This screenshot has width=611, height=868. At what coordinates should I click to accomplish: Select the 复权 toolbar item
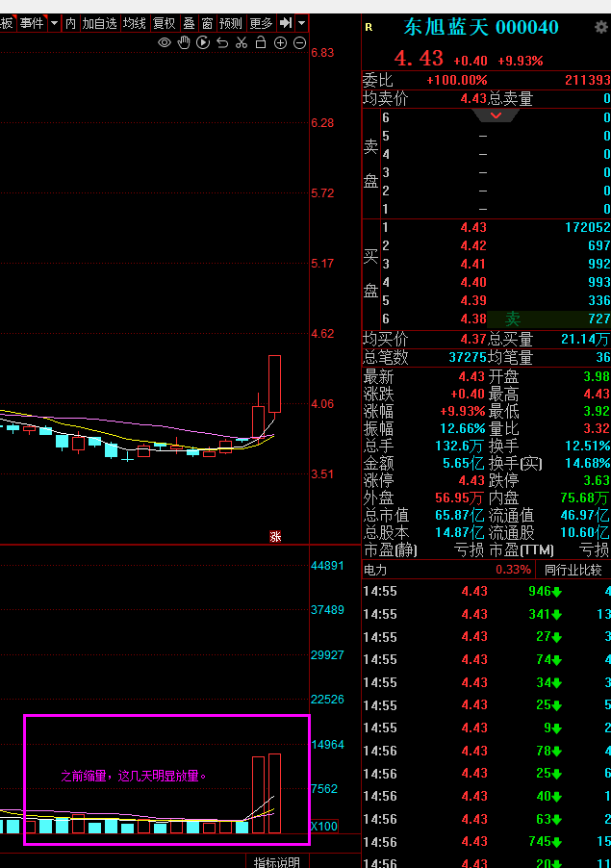(x=165, y=23)
